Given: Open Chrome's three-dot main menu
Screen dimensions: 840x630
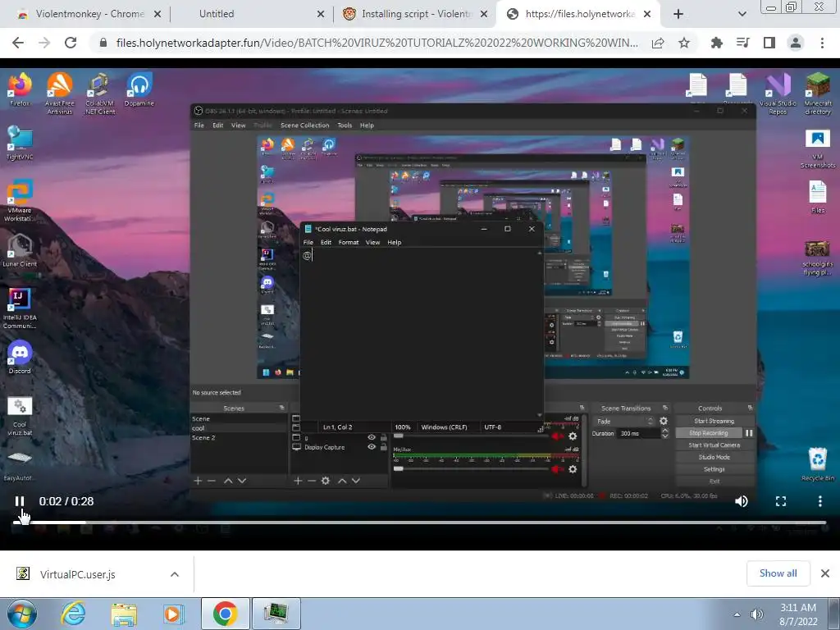Looking at the screenshot, I should point(822,43).
